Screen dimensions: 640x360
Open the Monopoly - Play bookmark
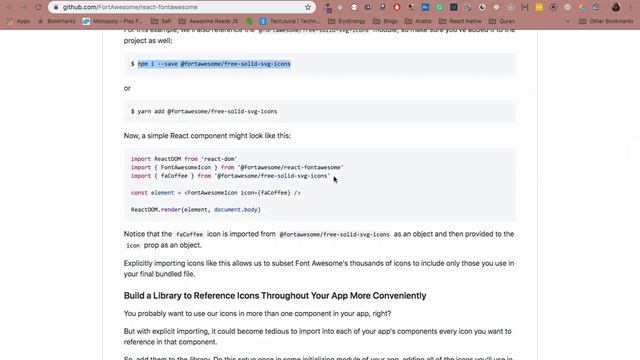(113, 21)
